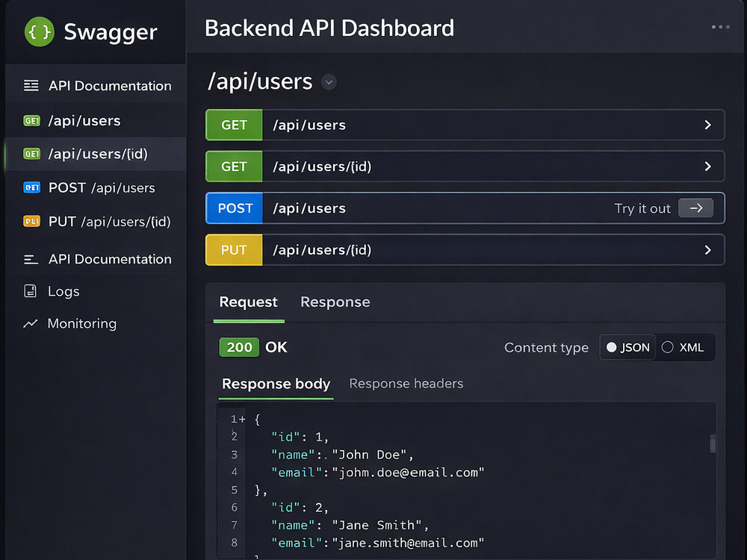Click the Content type label
The height and width of the screenshot is (560, 747).
[x=546, y=348]
